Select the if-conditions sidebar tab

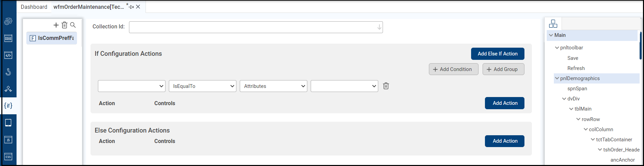click(8, 106)
